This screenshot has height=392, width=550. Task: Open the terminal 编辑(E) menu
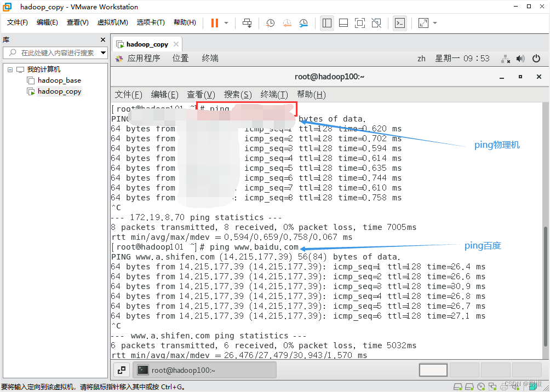coord(164,95)
